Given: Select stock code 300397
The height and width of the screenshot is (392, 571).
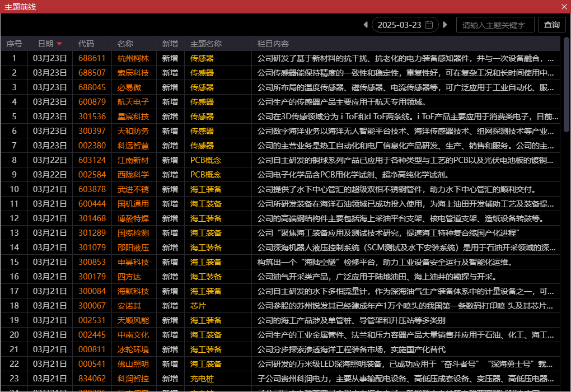Looking at the screenshot, I should 92,131.
